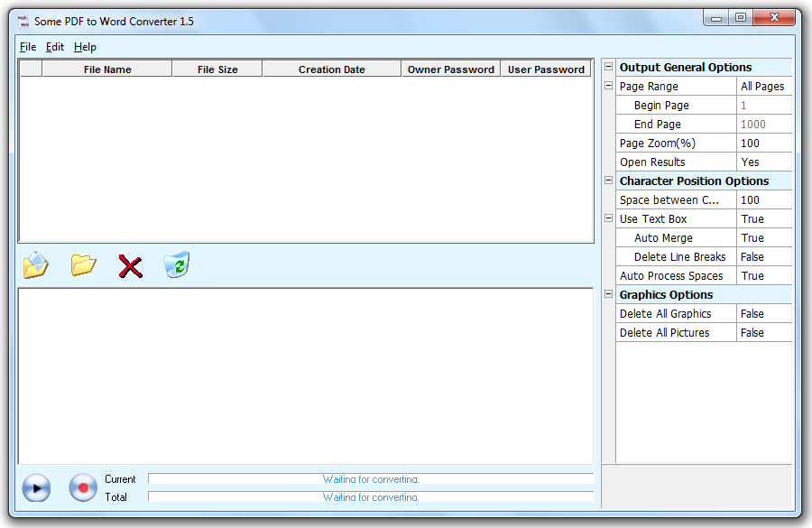Screen dimensions: 812x528
Task: Maximize the converter window
Action: 741,18
